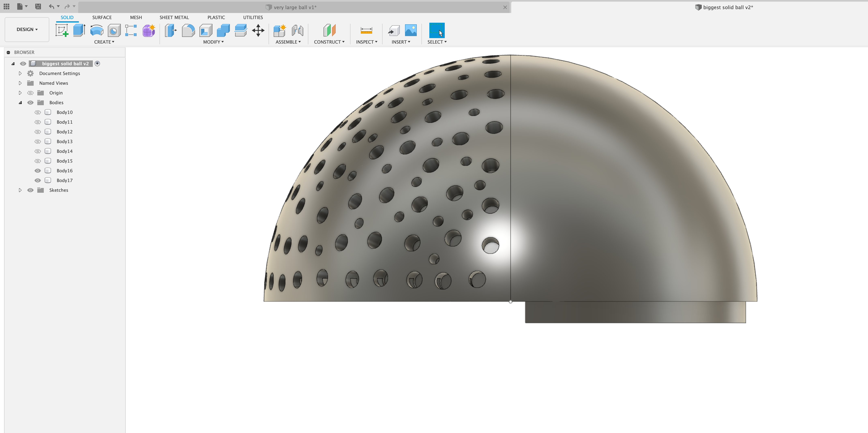Click the Measure tool icon
The width and height of the screenshot is (868, 433).
click(366, 30)
